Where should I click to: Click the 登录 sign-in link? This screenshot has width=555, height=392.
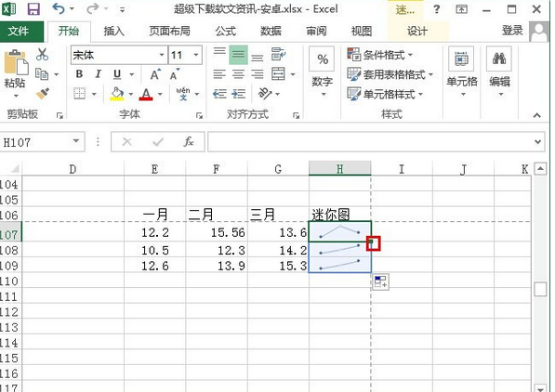[x=512, y=31]
